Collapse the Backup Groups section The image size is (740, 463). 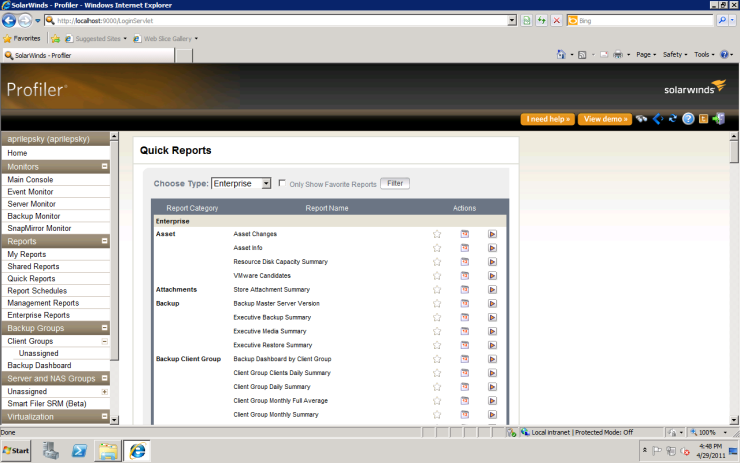point(105,328)
